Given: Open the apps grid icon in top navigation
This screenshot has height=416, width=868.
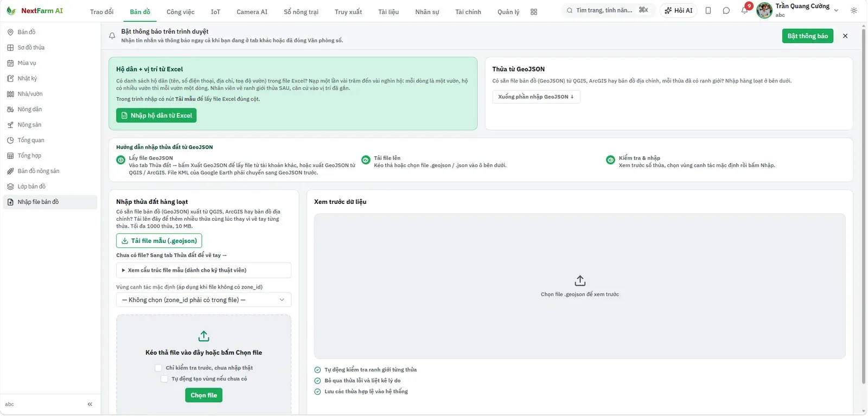Looking at the screenshot, I should 534,11.
